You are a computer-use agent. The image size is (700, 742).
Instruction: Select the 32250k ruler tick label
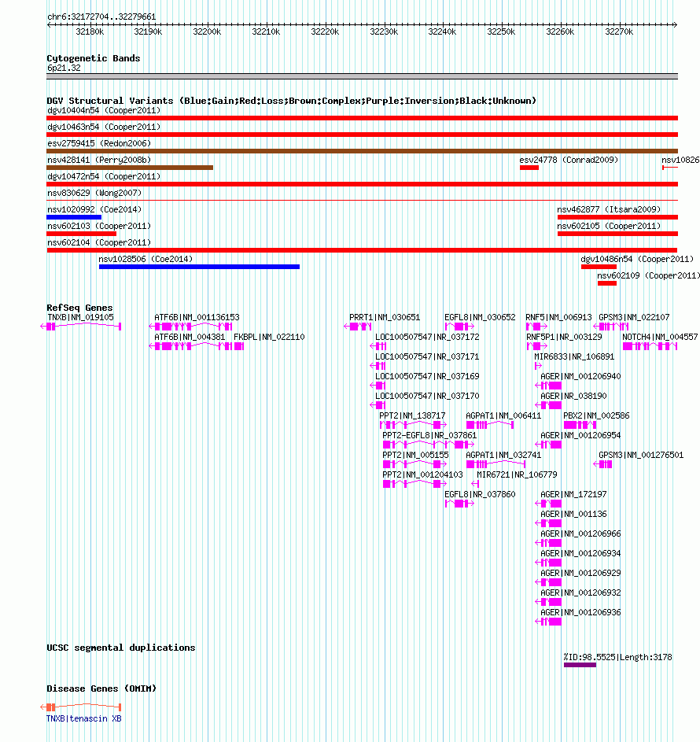pyautogui.click(x=501, y=31)
